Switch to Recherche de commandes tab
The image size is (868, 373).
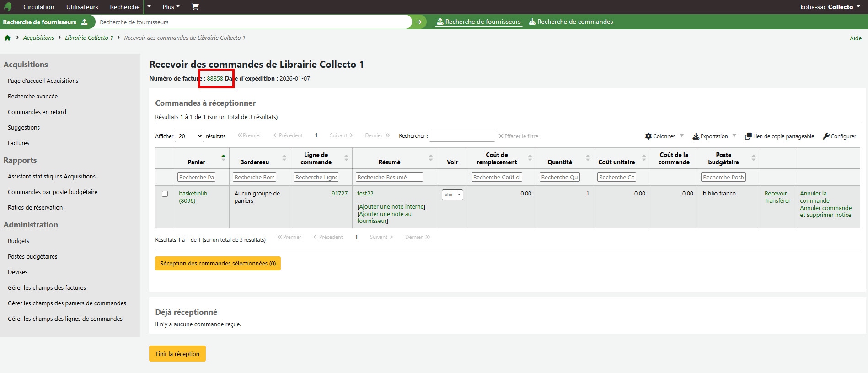tap(571, 22)
